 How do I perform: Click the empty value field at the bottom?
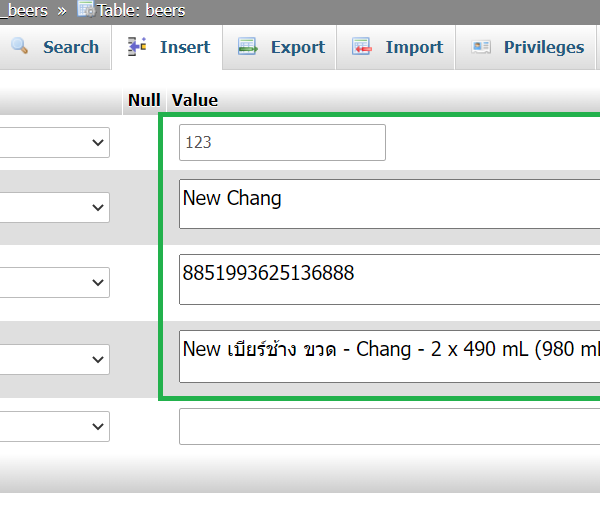pos(390,426)
